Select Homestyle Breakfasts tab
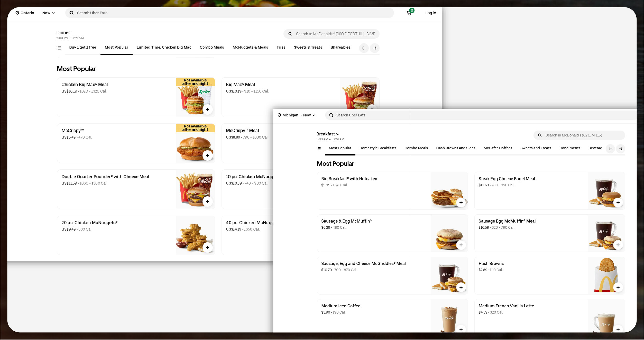The image size is (644, 340). (x=378, y=148)
